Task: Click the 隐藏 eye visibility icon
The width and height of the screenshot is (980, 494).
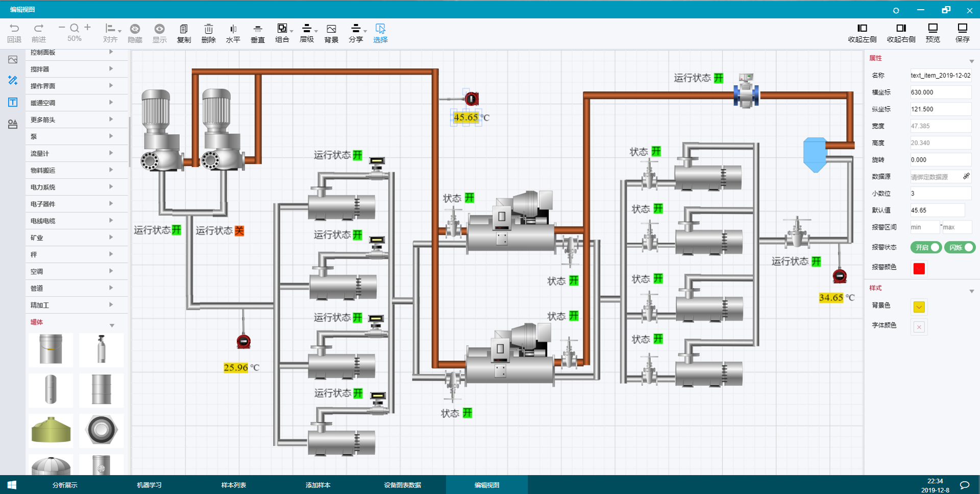Action: pos(135,29)
